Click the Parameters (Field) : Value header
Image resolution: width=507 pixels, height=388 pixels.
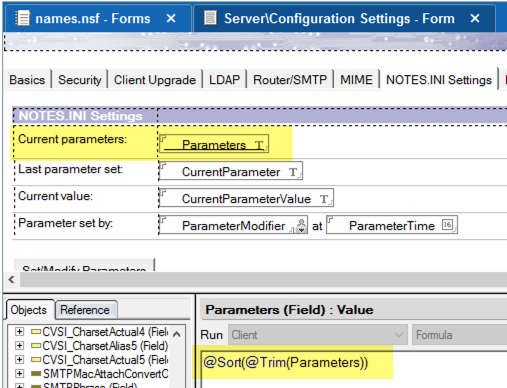coord(289,310)
